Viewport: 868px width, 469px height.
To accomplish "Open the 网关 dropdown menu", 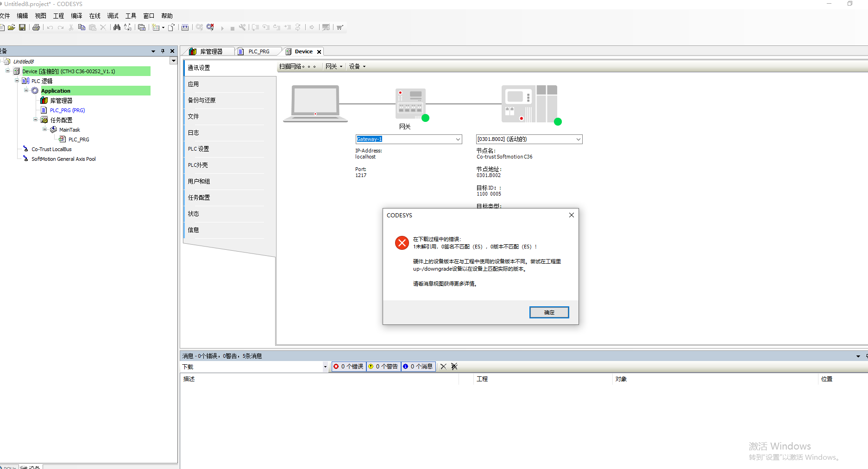I will click(x=333, y=66).
